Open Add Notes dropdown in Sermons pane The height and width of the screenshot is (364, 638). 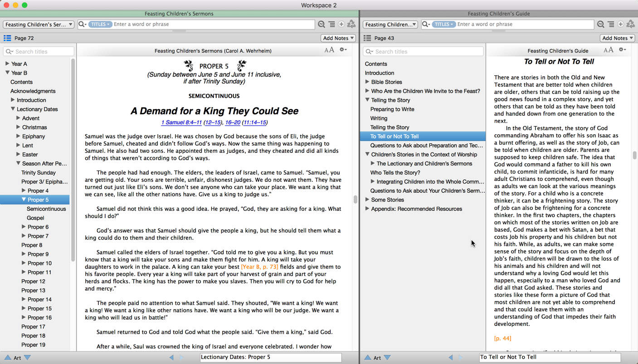tap(338, 38)
